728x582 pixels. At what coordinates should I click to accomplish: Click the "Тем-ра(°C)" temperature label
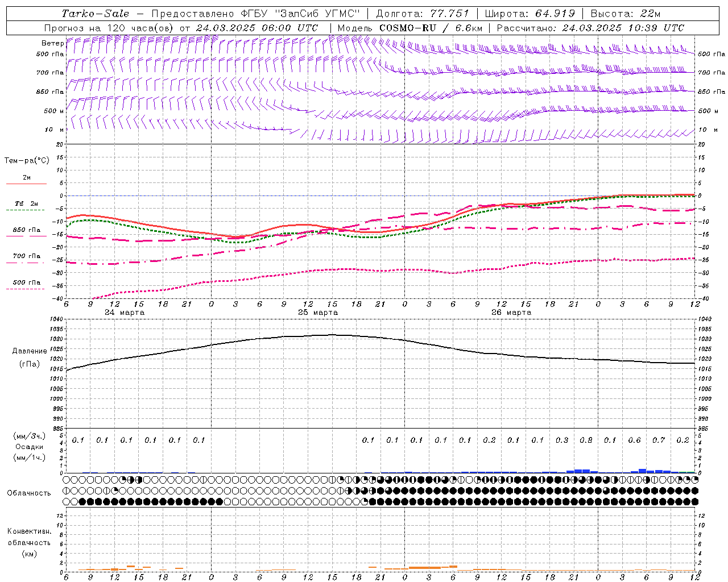click(x=27, y=161)
